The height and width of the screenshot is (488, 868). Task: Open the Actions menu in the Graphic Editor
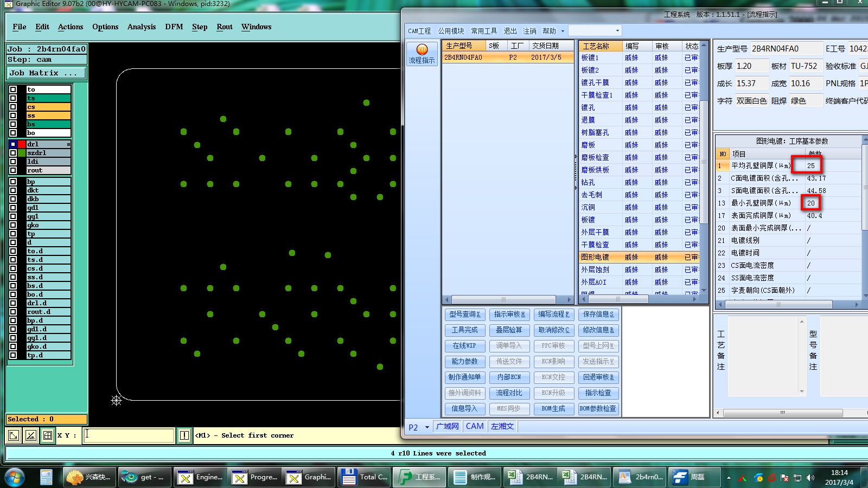(71, 27)
